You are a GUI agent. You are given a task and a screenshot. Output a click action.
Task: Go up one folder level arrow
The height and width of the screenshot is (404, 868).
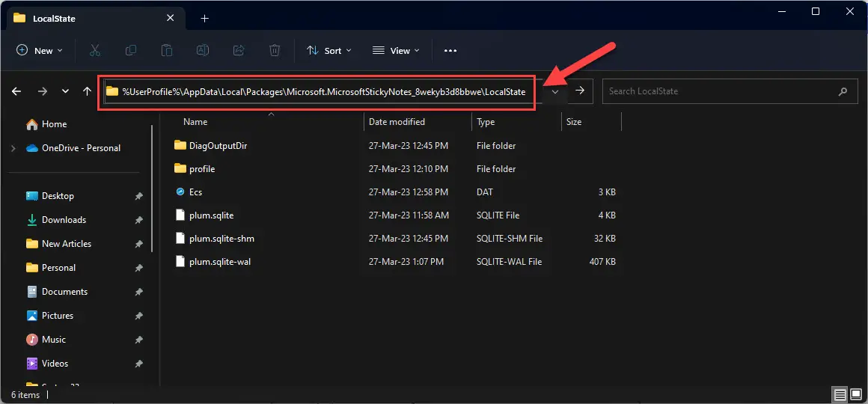tap(88, 91)
